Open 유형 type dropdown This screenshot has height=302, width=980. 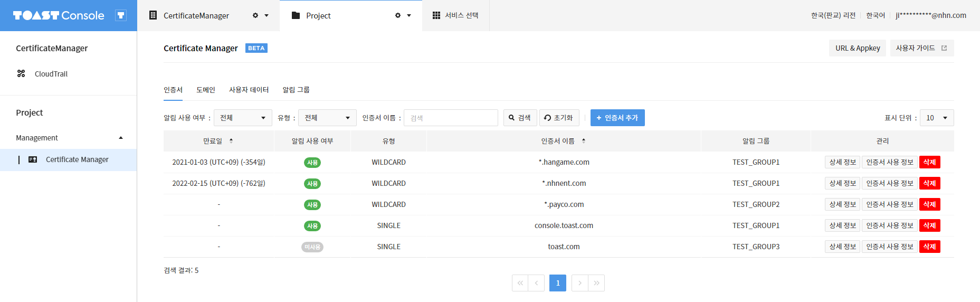point(327,118)
